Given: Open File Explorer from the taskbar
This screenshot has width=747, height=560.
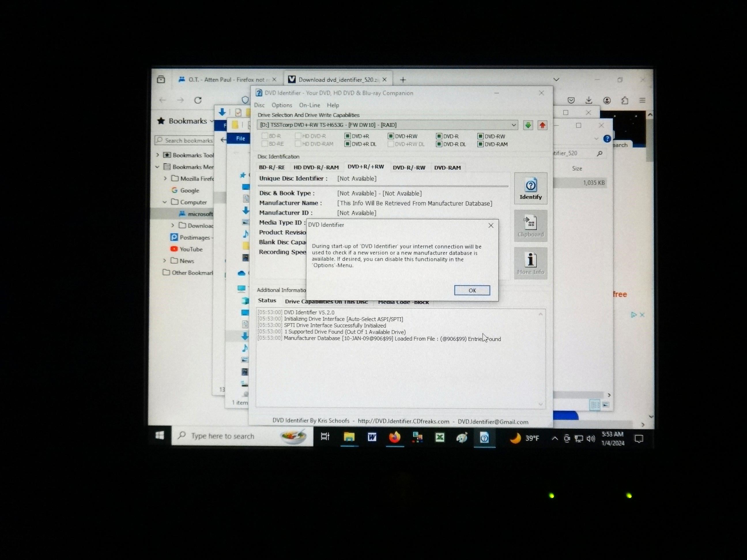Looking at the screenshot, I should point(349,437).
